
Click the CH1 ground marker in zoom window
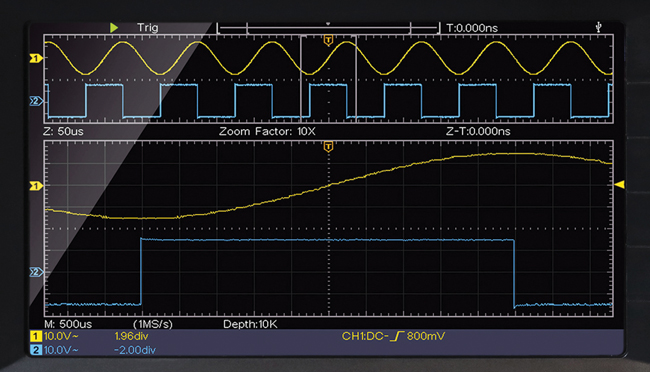click(36, 186)
